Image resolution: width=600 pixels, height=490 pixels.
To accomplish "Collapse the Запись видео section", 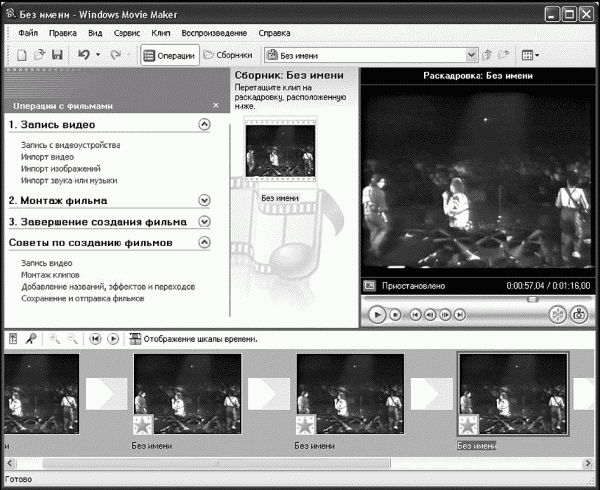I will 205,125.
